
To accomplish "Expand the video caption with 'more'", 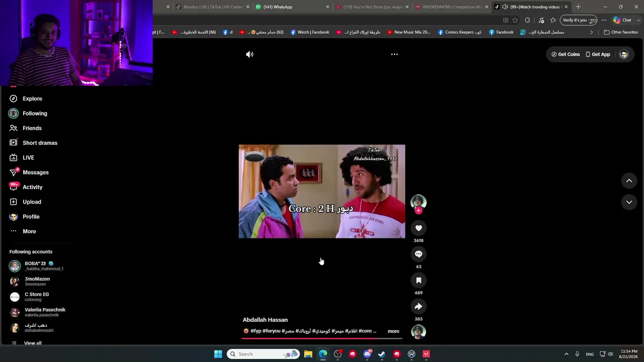I will pyautogui.click(x=393, y=331).
